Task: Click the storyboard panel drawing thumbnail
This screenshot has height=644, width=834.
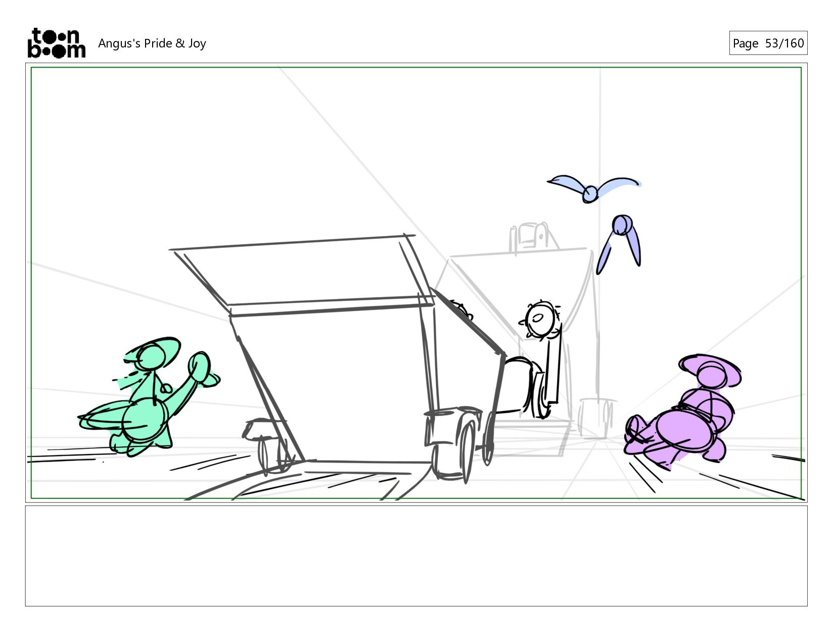Action: 416,283
